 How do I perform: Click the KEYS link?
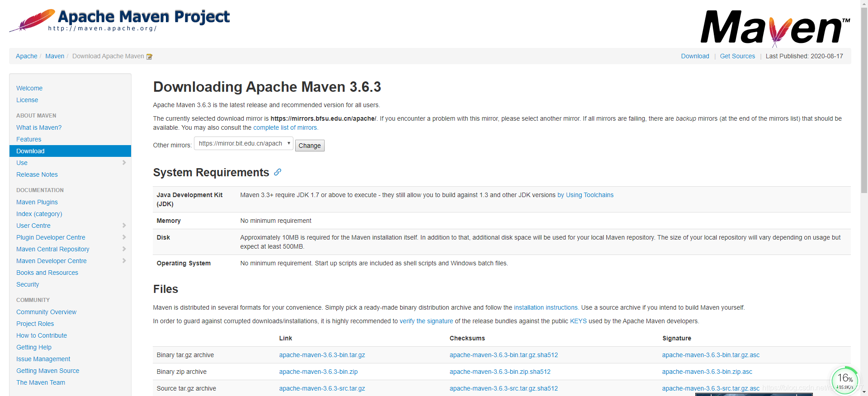pyautogui.click(x=578, y=321)
